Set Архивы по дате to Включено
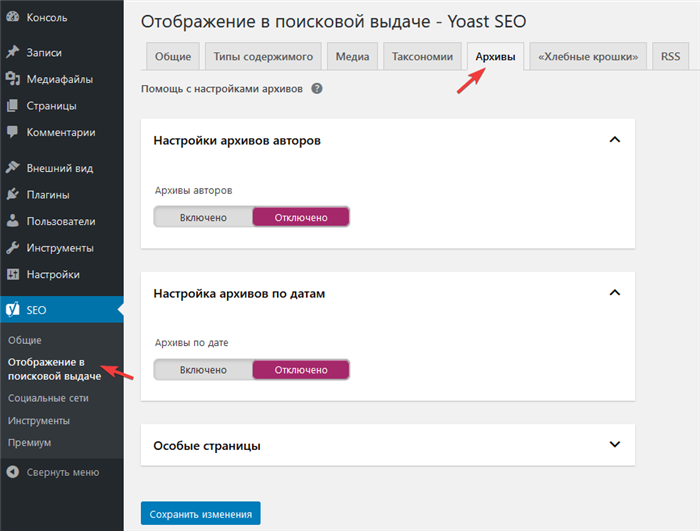Screen dimensions: 700x531 coord(204,370)
